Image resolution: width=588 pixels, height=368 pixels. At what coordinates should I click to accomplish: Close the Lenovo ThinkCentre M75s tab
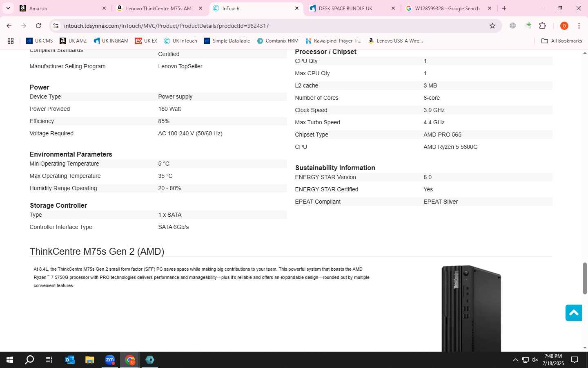point(200,8)
